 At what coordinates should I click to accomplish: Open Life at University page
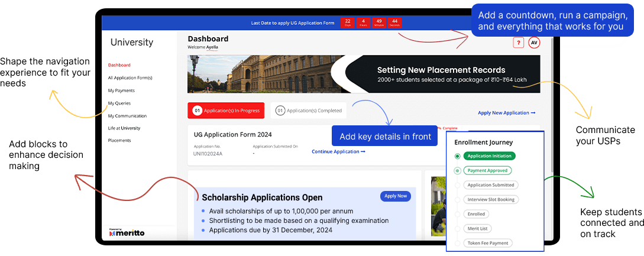pyautogui.click(x=124, y=128)
